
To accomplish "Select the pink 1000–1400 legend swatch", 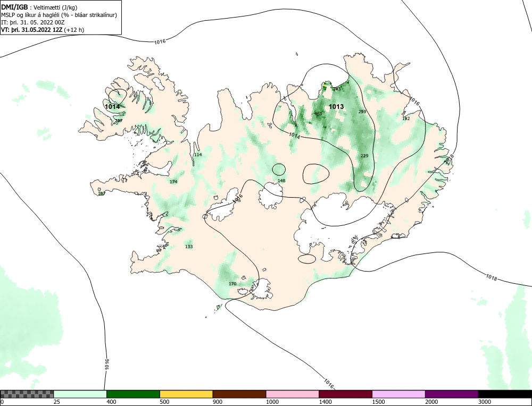I will pos(293,394).
